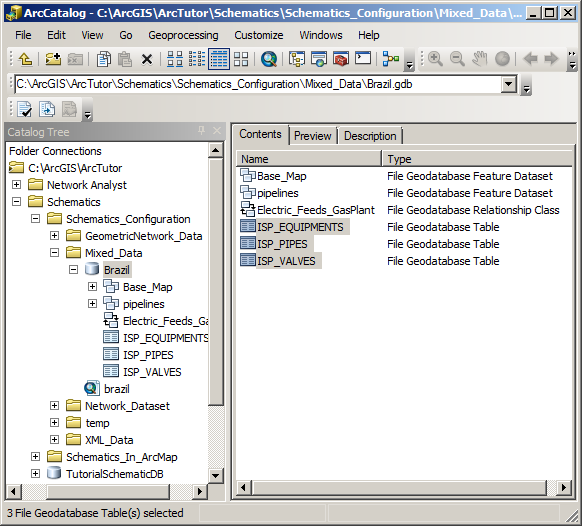Select the Contents tab

point(260,134)
